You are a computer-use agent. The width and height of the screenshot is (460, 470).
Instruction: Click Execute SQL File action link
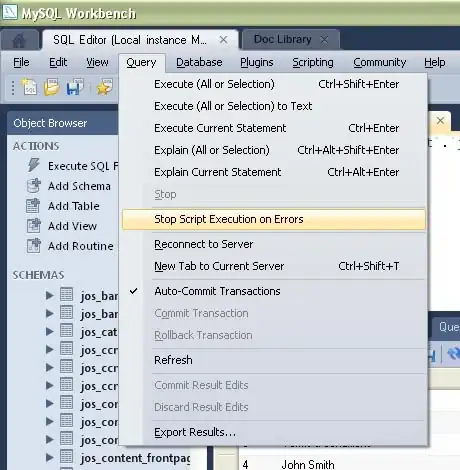click(x=83, y=166)
